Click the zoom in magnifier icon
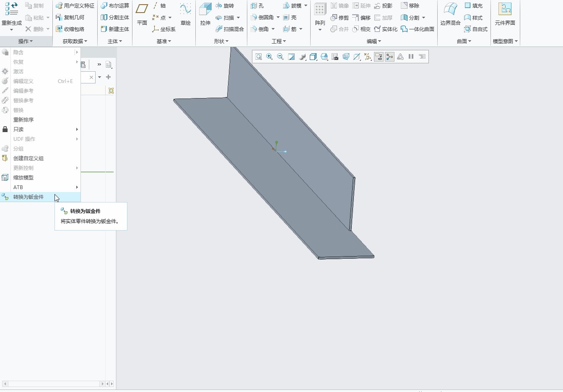Viewport: 563px width, 392px height. tap(270, 57)
